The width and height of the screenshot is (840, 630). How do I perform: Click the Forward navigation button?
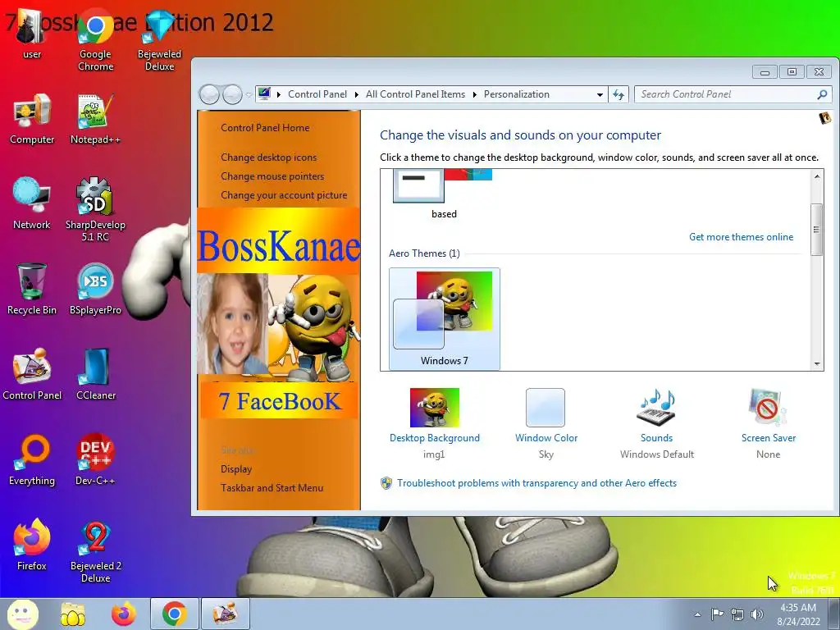[232, 95]
